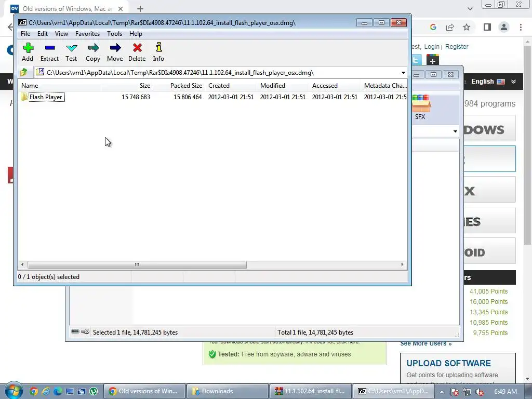The height and width of the screenshot is (399, 532).
Task: Click UPLOAD SOFTWARE heading
Action: 448,363
